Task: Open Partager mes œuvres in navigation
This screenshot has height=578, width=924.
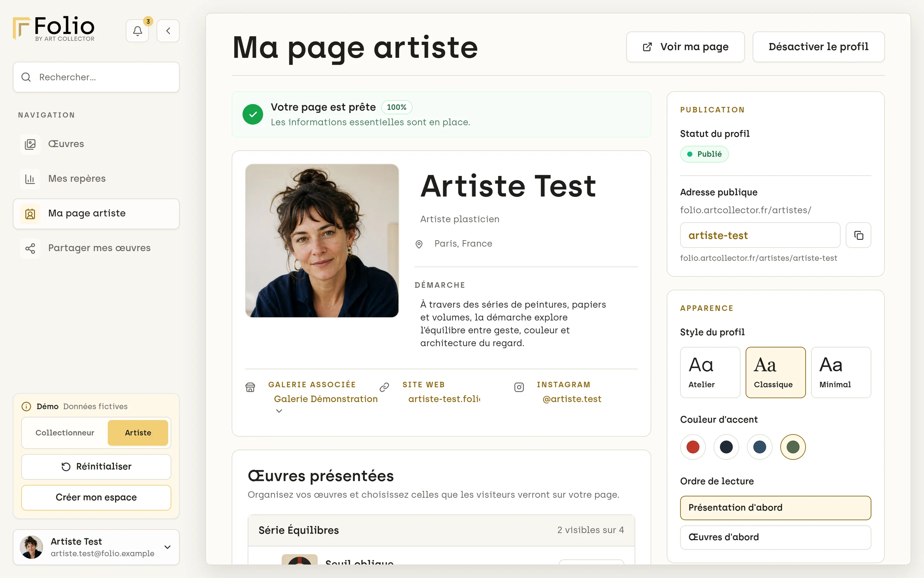Action: pos(96,249)
